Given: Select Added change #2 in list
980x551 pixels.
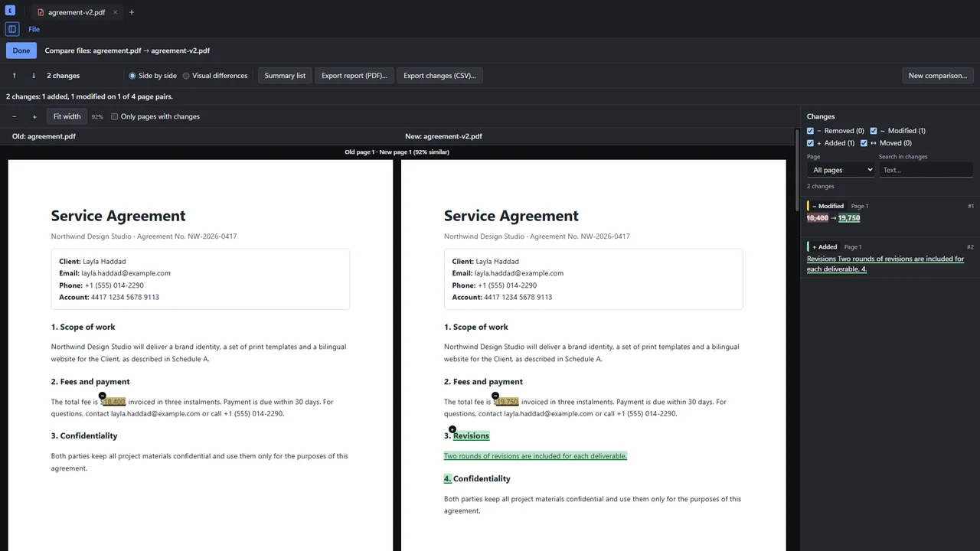Looking at the screenshot, I should (x=890, y=258).
